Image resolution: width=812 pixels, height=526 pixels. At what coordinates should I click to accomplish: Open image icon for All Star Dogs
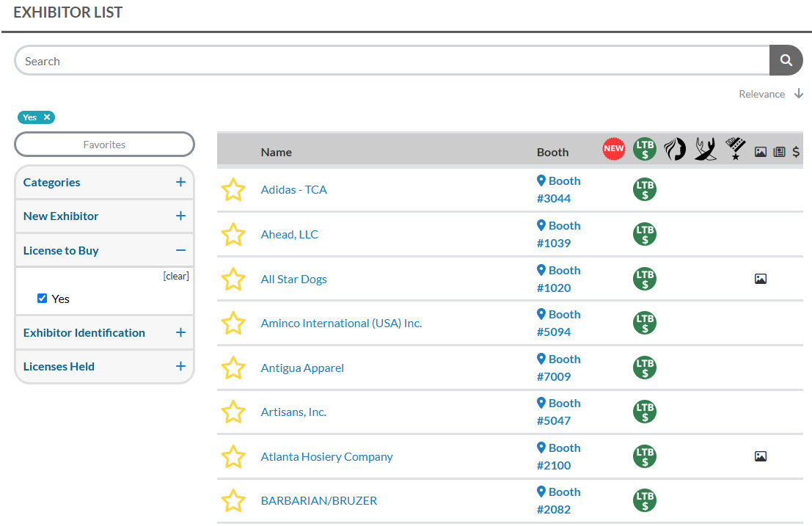pyautogui.click(x=760, y=279)
